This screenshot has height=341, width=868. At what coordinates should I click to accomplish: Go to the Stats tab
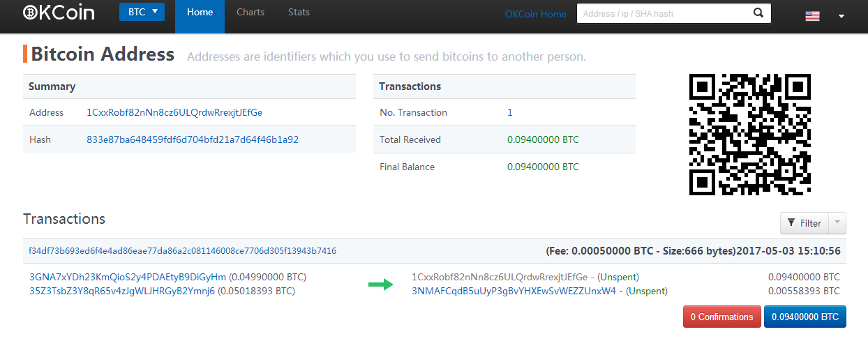[299, 13]
